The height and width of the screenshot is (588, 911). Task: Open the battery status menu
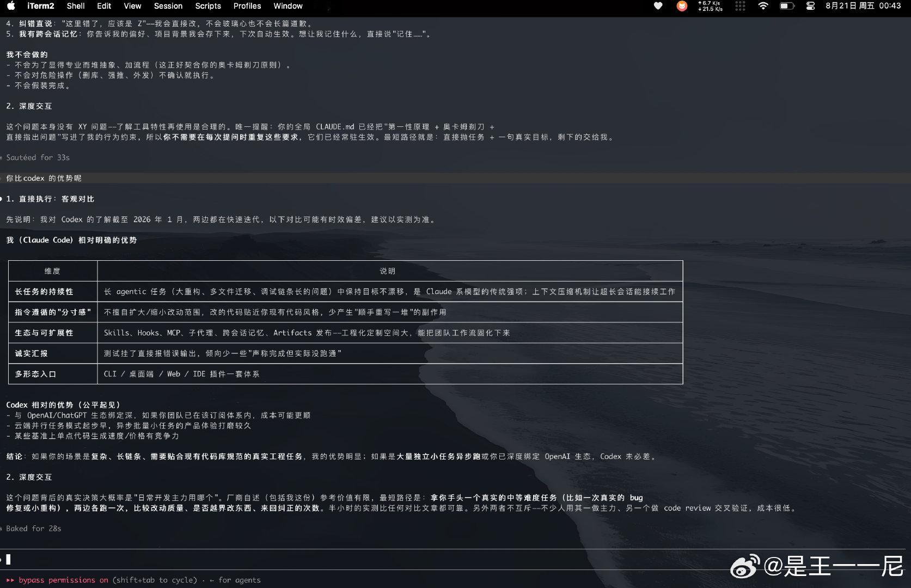click(x=787, y=6)
